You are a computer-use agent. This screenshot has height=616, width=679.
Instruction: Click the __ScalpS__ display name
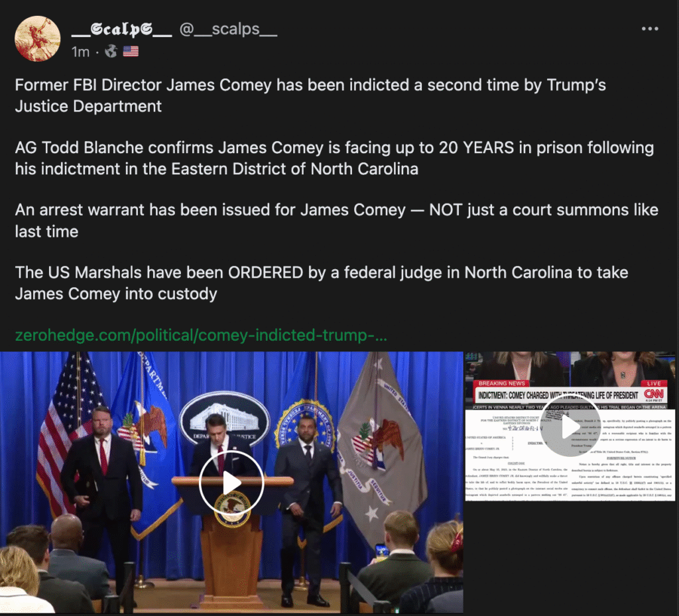(x=122, y=29)
